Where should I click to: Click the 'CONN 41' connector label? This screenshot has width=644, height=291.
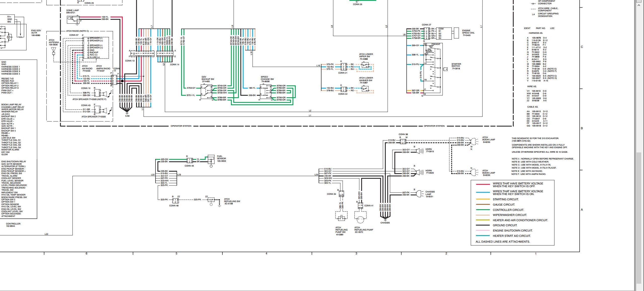(369, 206)
